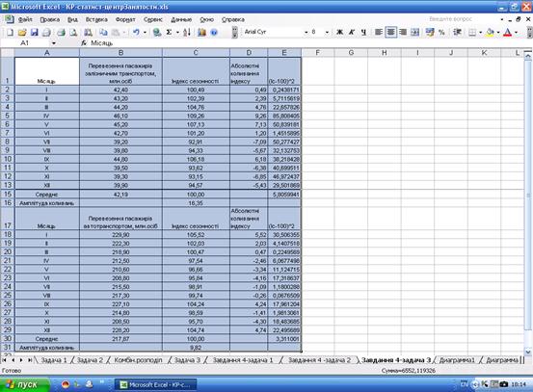This screenshot has width=533, height=392.
Task: Expand the font size dropdown
Action: click(x=327, y=33)
